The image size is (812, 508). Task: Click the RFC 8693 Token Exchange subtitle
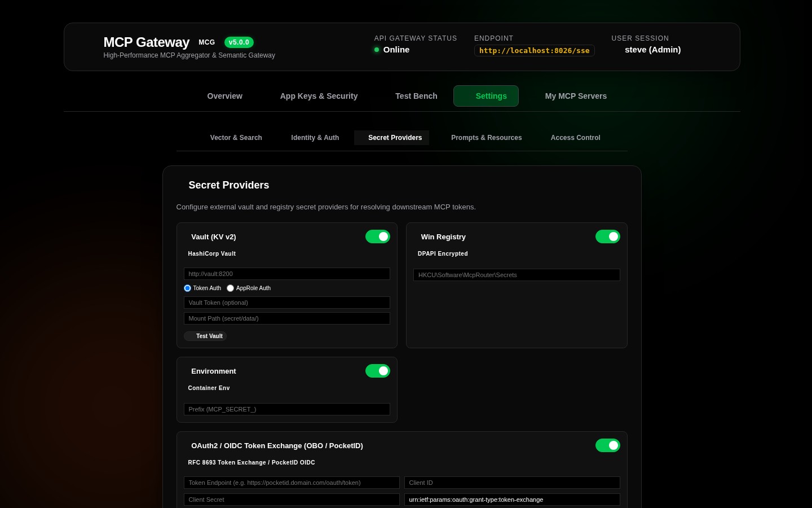tap(251, 463)
